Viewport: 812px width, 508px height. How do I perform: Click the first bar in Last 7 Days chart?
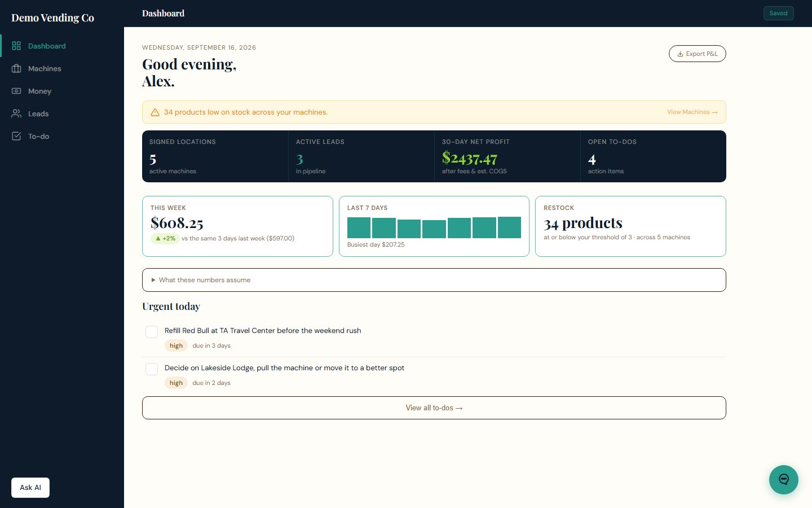click(x=359, y=227)
